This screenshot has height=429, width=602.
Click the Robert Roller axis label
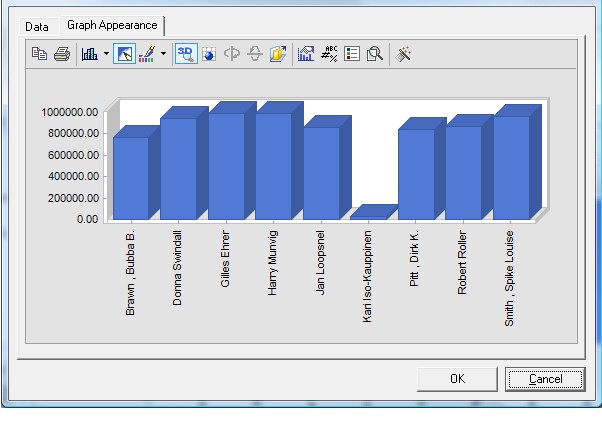pos(462,262)
